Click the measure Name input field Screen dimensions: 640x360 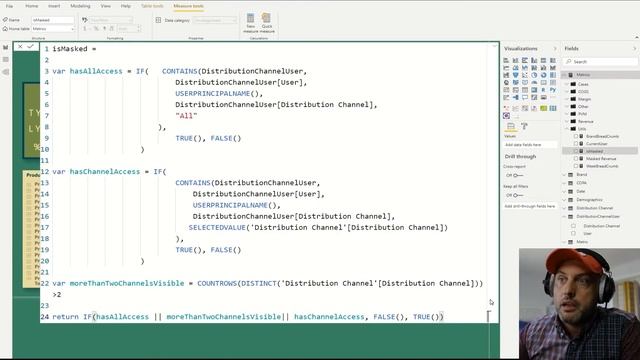tap(53, 20)
